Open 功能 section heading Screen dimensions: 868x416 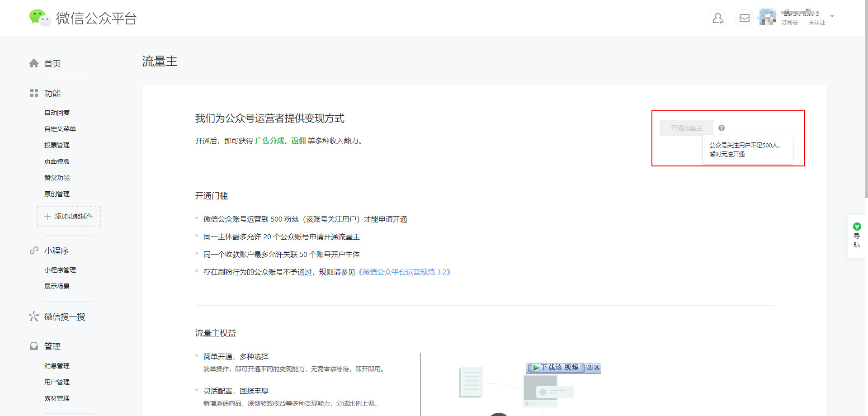click(52, 94)
